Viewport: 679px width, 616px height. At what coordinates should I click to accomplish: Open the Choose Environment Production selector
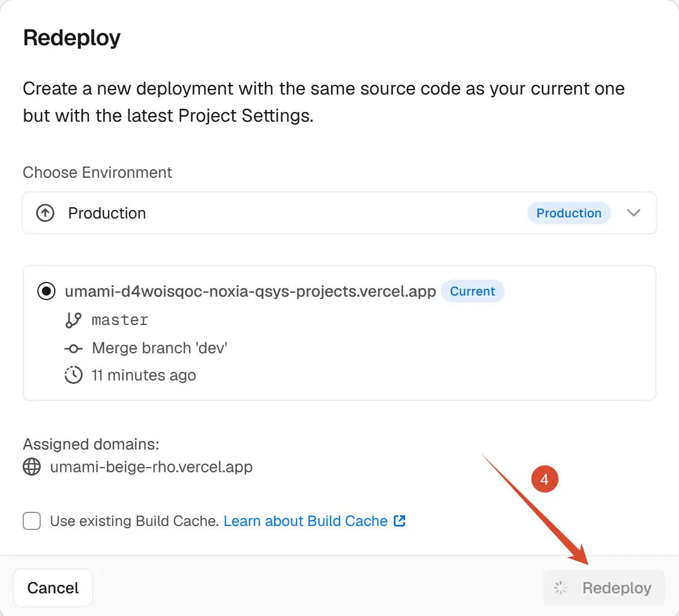339,213
